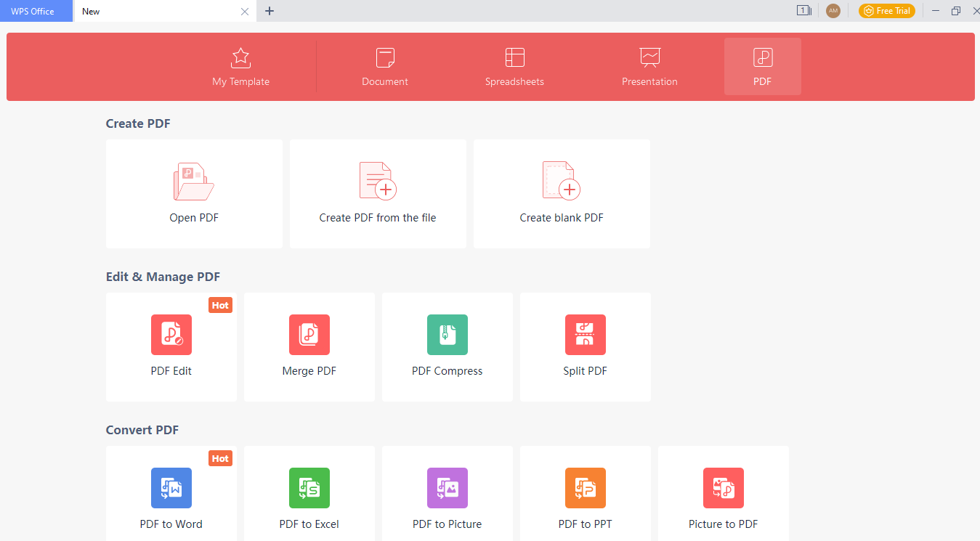Viewport: 980px width, 541px height.
Task: Launch PDF Compress
Action: (x=447, y=347)
